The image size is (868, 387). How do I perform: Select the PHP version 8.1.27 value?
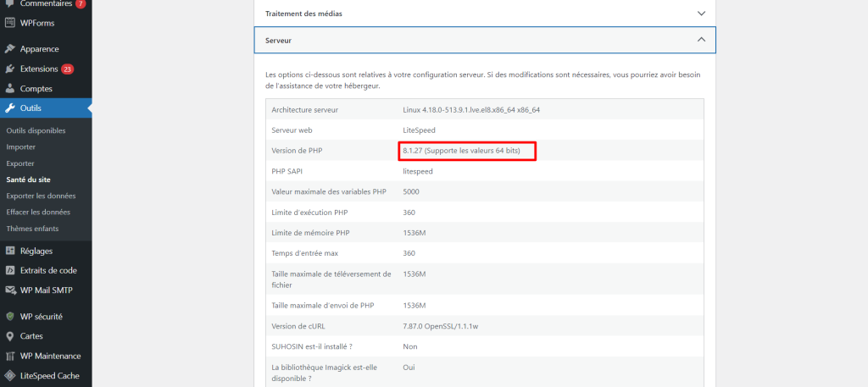(x=462, y=151)
